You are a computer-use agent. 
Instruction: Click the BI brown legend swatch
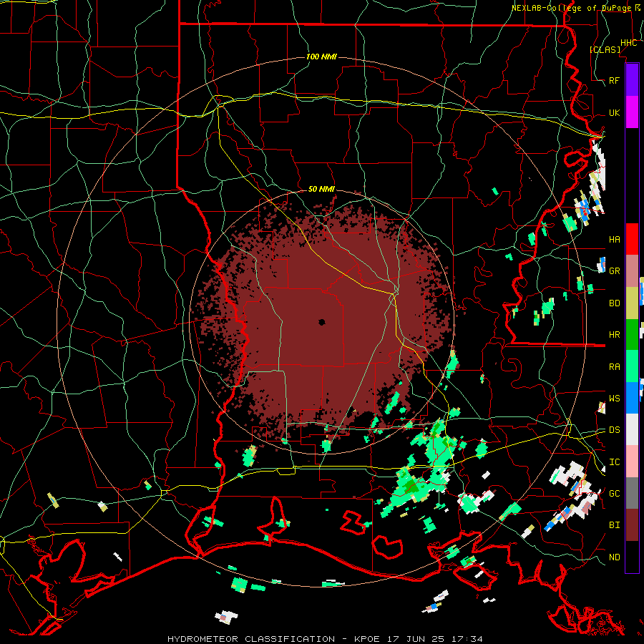tap(632, 525)
